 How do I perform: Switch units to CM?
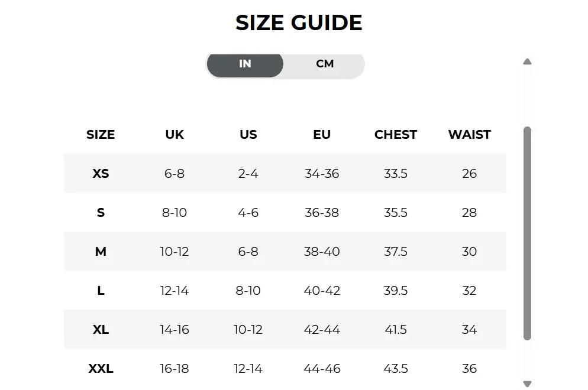click(x=324, y=64)
